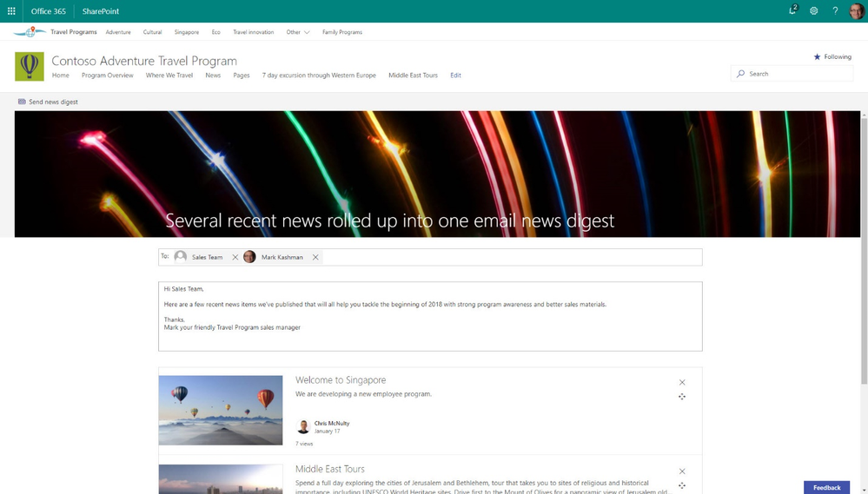The height and width of the screenshot is (494, 868).
Task: Open Middle East Tours thumbnail image
Action: point(221,479)
